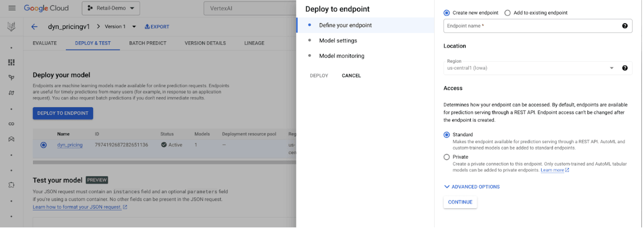Switch to the Batch Predict tab
This screenshot has height=234, width=644.
click(x=148, y=43)
